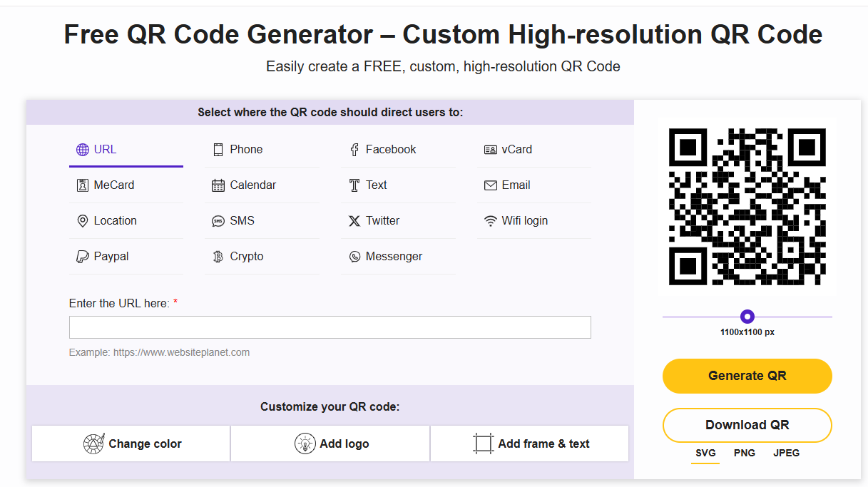Select the vCard icon option
Viewport: 868px width, 487px height.
point(490,150)
